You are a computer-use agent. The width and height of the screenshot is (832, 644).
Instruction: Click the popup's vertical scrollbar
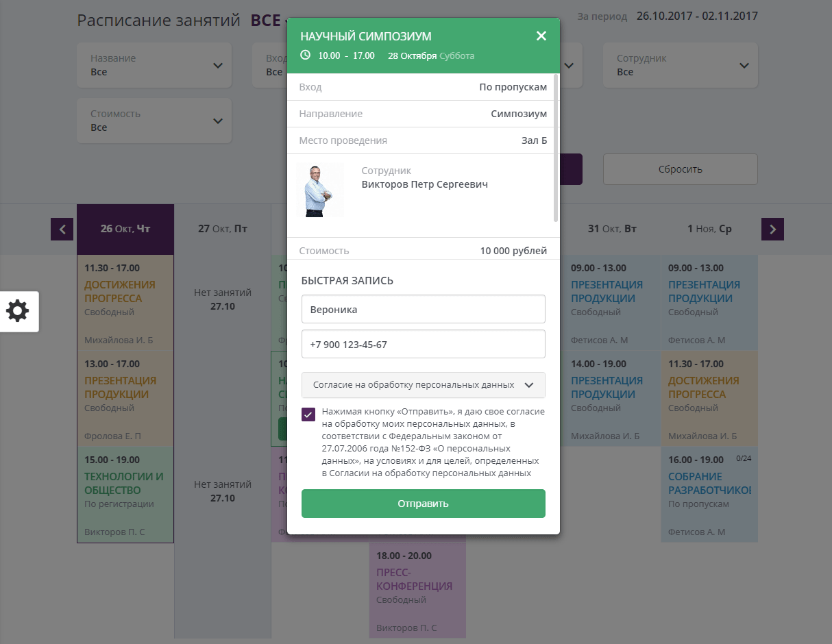tap(556, 147)
